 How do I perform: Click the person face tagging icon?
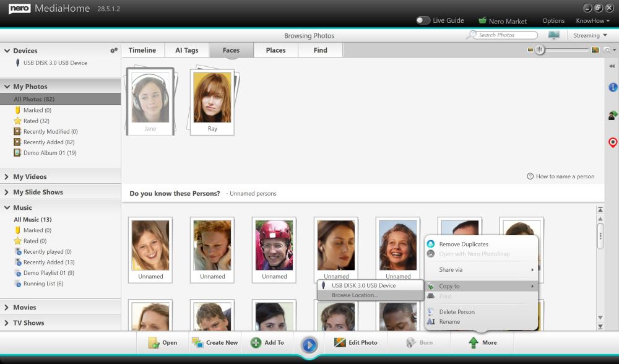click(x=613, y=115)
